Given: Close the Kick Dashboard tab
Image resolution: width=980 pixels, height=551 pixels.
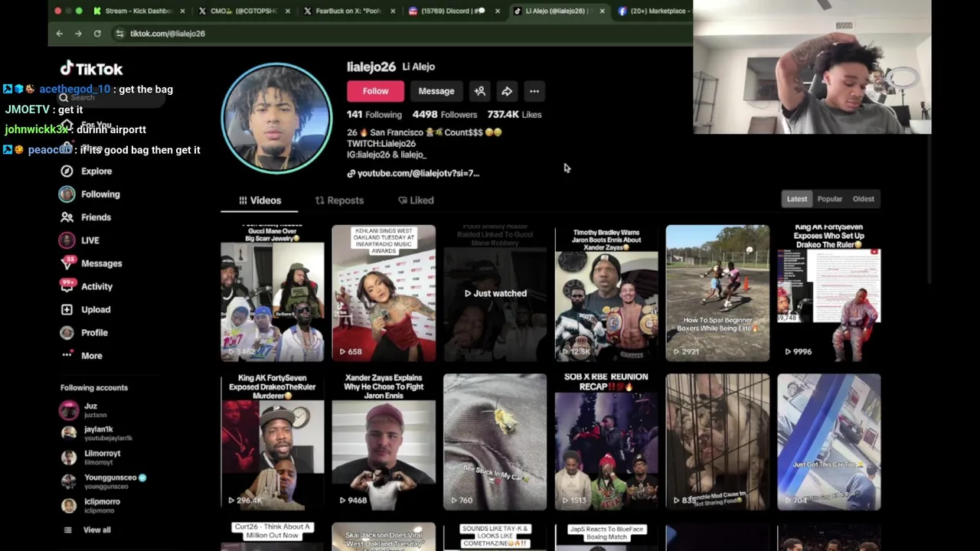Looking at the screenshot, I should pos(182,11).
